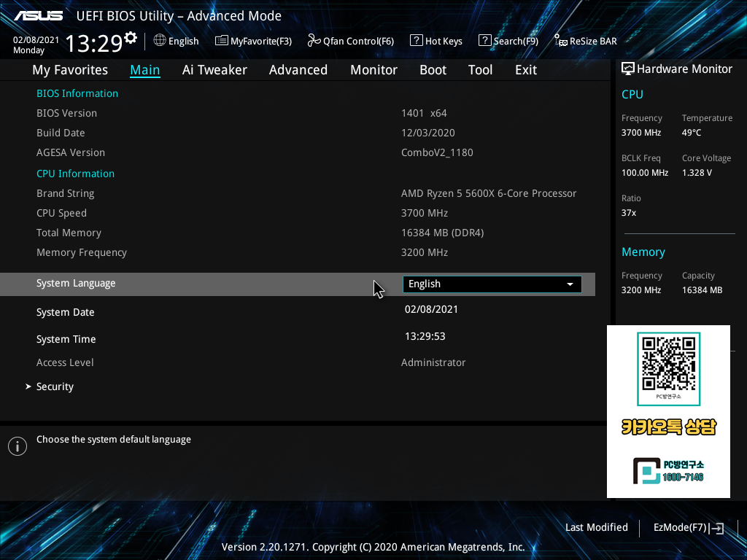
Task: Switch to the Boot tab
Action: coord(433,70)
